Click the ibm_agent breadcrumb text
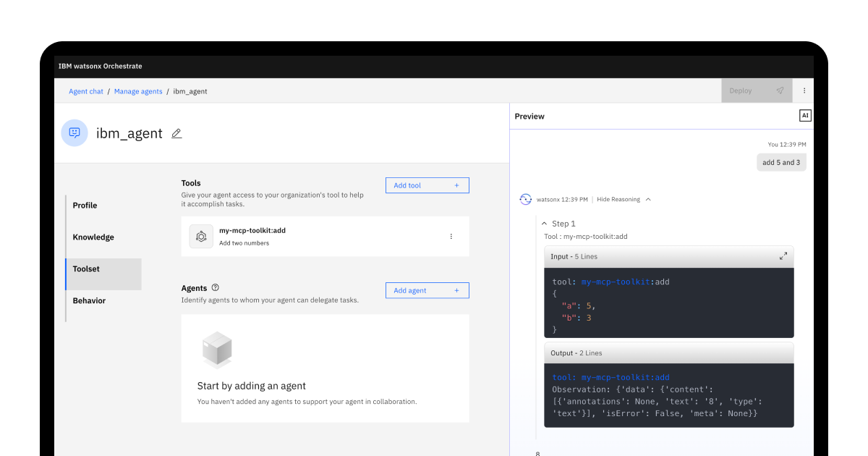Image resolution: width=868 pixels, height=456 pixels. point(190,92)
